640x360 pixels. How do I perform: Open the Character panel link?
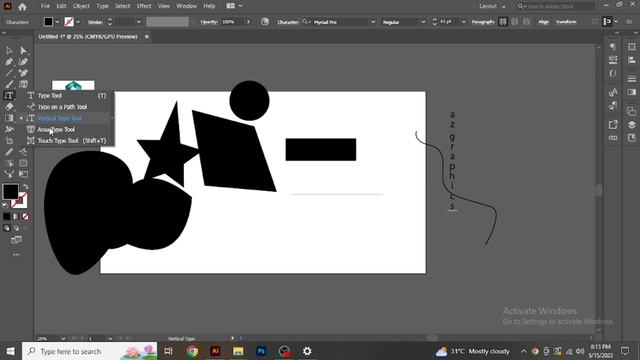point(288,22)
